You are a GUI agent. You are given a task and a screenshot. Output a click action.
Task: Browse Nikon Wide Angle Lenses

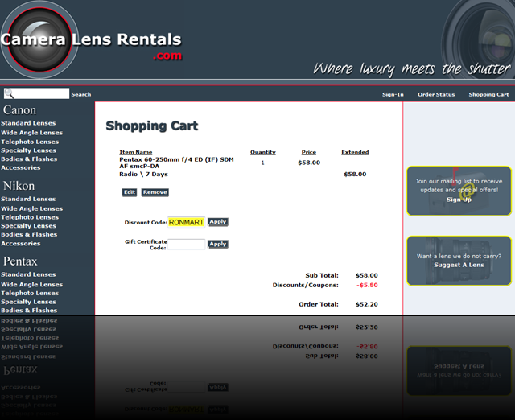[x=32, y=208]
